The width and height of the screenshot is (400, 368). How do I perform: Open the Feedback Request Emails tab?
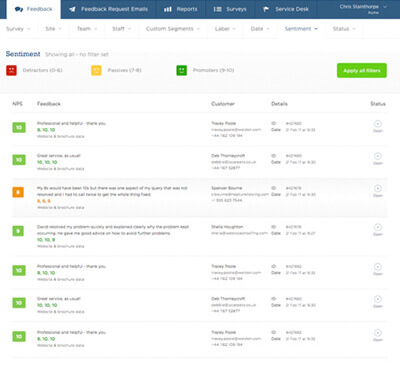[x=109, y=9]
